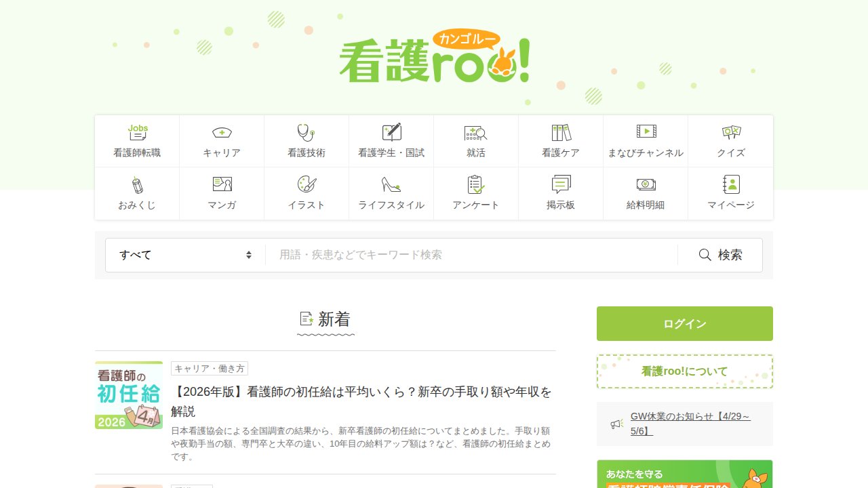The image size is (868, 488).
Task: Open おみくじ fortune icon
Action: coord(136,192)
